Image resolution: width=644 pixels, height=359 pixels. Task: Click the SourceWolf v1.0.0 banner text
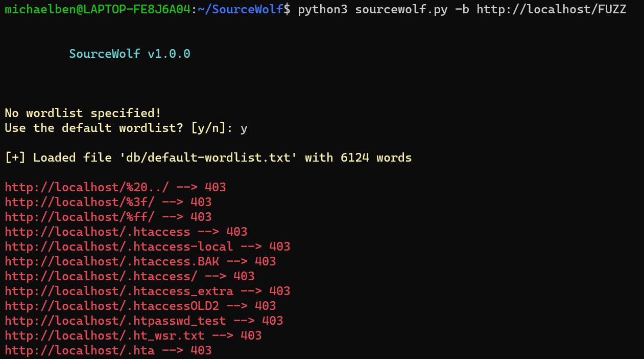click(x=130, y=54)
